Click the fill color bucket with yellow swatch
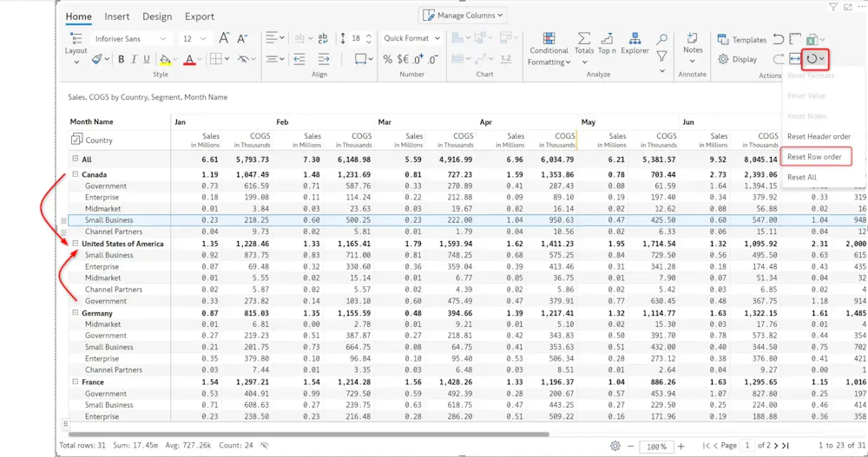 (x=165, y=59)
